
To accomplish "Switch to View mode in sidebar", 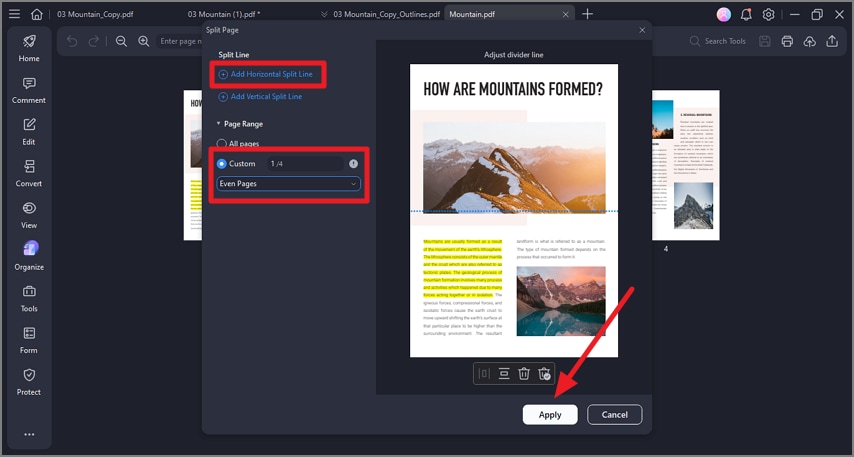I will coord(29,215).
